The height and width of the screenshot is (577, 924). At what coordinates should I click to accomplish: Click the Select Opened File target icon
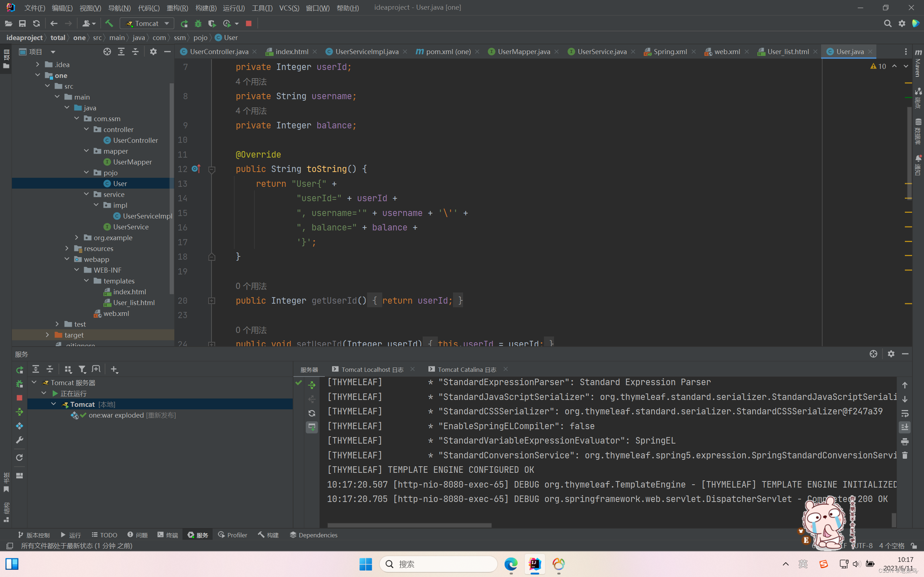point(107,52)
